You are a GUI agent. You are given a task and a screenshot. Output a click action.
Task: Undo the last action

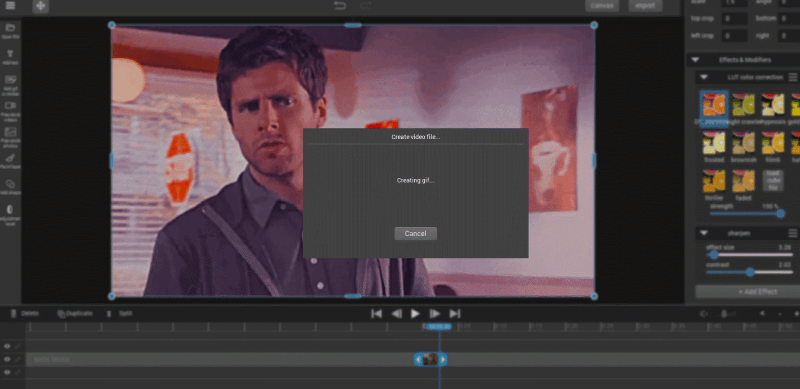pos(340,6)
